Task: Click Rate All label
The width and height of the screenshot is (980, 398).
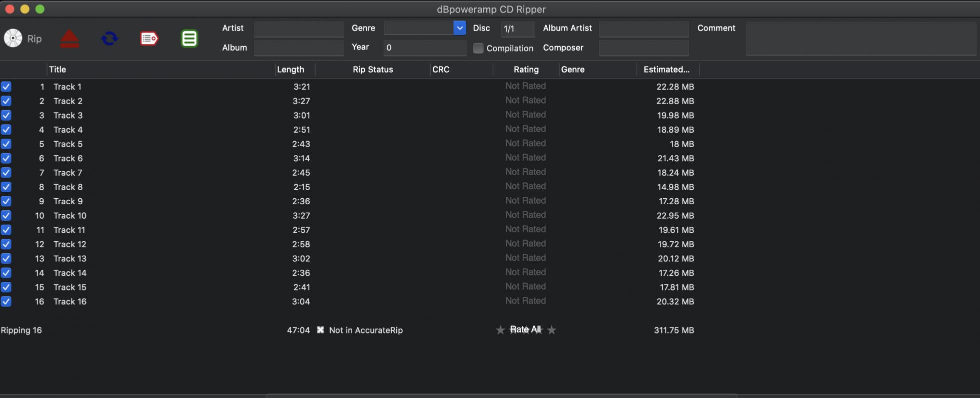Action: 525,329
